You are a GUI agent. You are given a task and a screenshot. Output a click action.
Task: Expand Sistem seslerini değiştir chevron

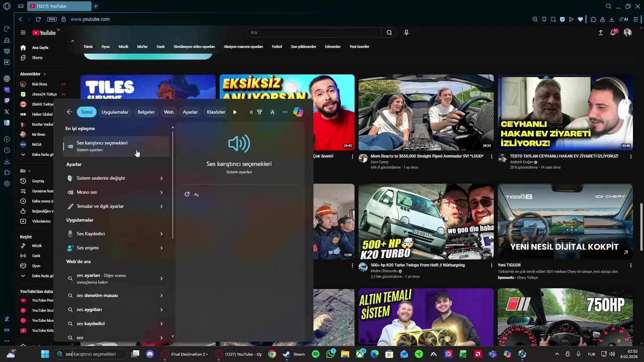(162, 178)
